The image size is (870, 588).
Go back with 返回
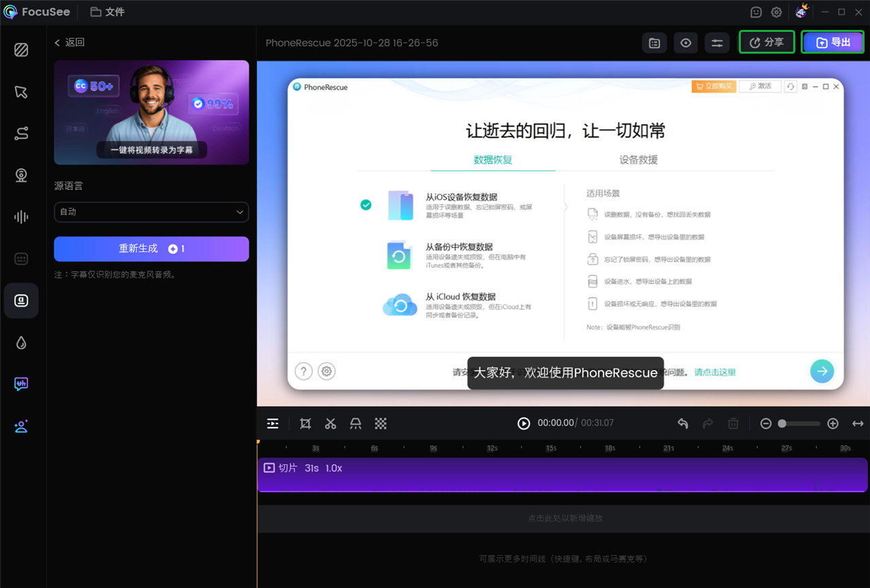(x=69, y=42)
